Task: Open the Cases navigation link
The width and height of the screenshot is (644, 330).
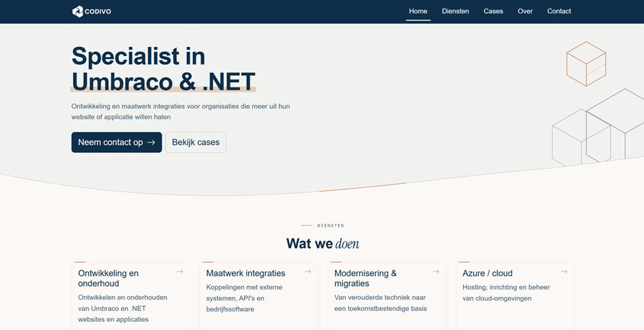Action: (493, 11)
